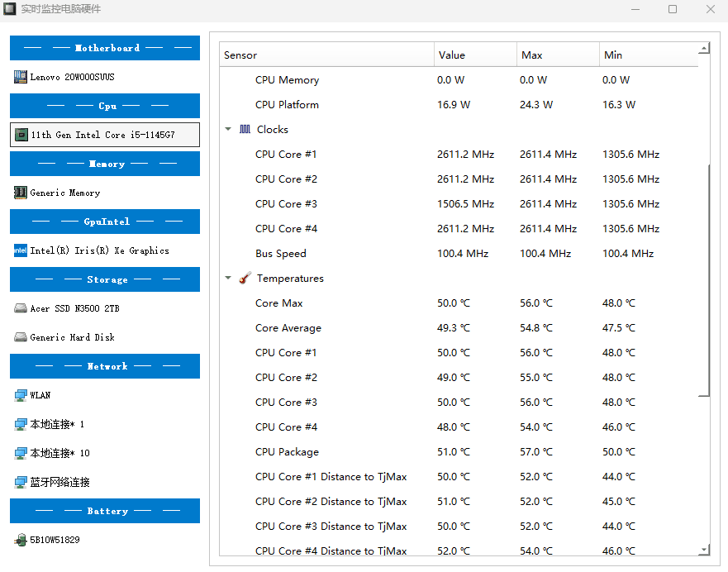
Task: Click the app icon in the title bar
Action: pyautogui.click(x=10, y=9)
